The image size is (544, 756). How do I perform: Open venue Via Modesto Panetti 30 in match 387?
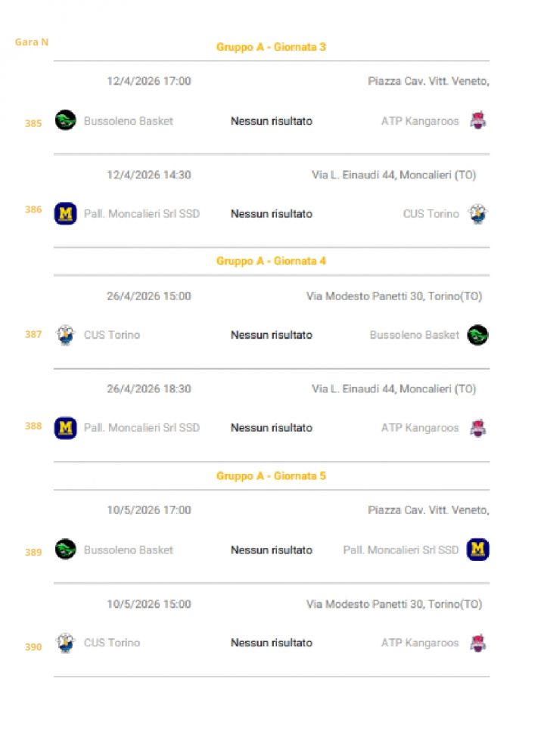pyautogui.click(x=393, y=296)
